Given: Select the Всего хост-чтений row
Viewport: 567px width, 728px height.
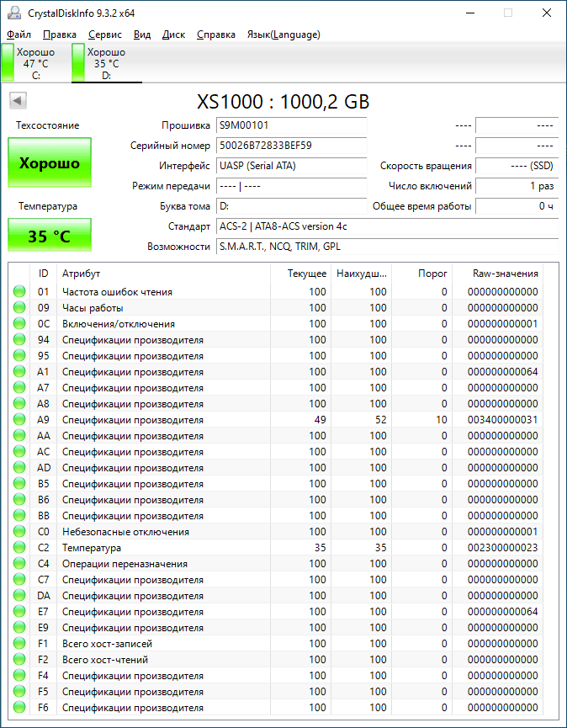Looking at the screenshot, I should pos(276,660).
